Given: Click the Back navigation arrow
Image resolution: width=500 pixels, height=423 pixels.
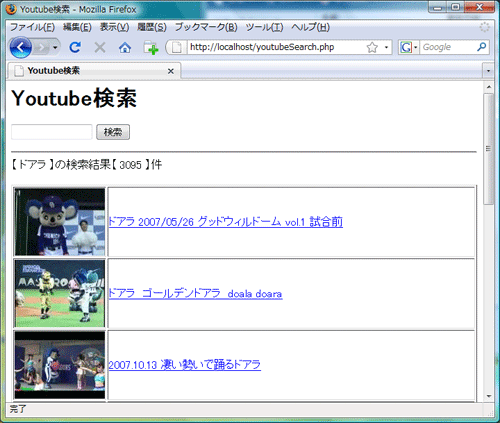Looking at the screenshot, I should [21, 48].
